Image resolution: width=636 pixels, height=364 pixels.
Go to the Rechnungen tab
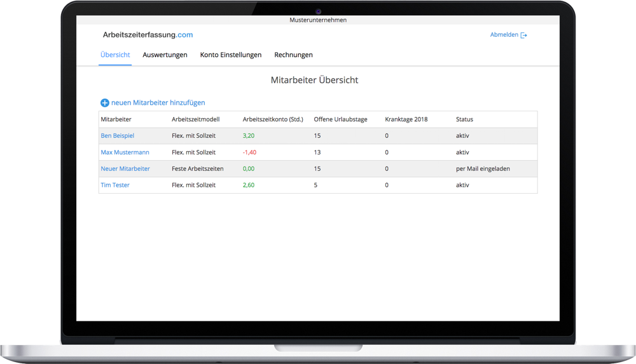(x=293, y=55)
